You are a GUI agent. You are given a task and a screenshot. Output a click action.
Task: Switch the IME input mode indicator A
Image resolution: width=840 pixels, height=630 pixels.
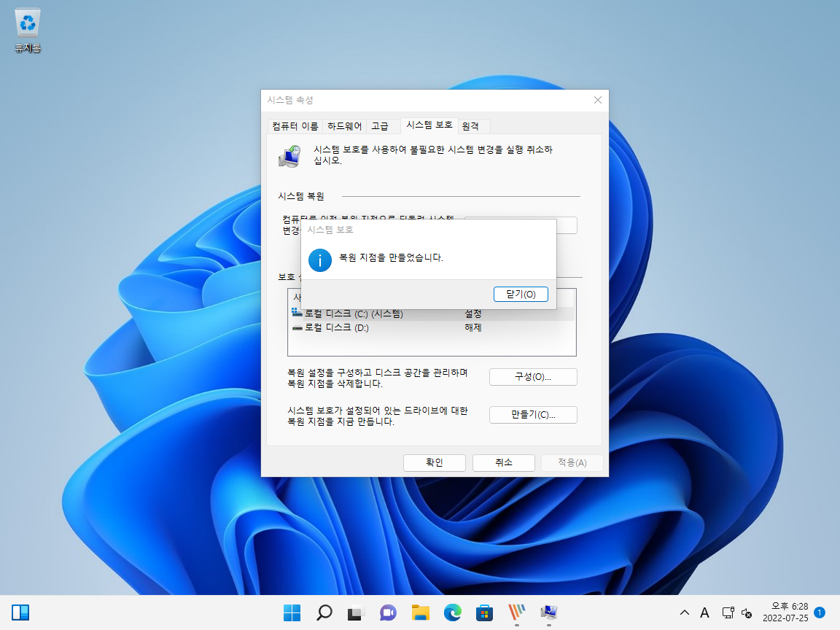pos(704,612)
